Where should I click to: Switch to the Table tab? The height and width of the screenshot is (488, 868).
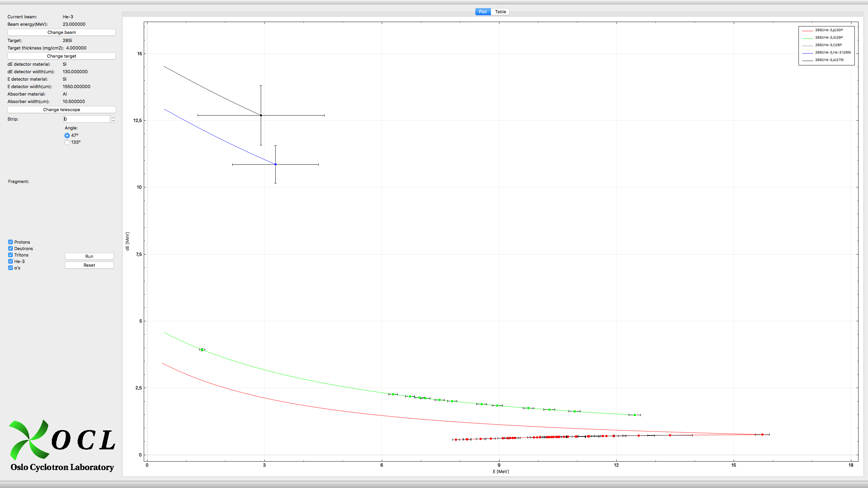[500, 12]
